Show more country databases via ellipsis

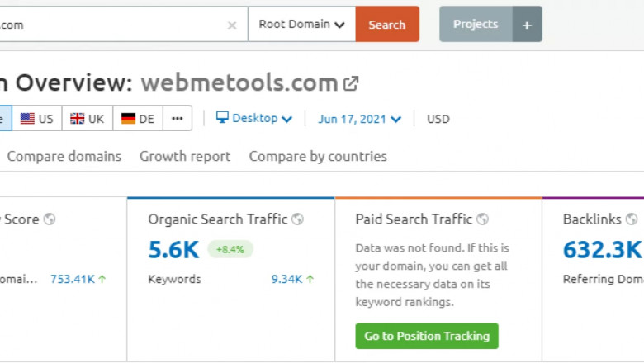coord(178,119)
